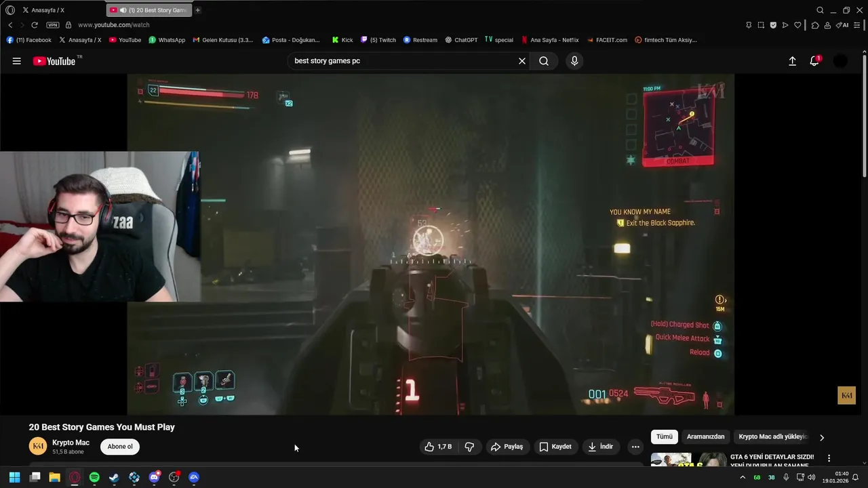The image size is (868, 488).
Task: Open YouTube notifications bell
Action: pyautogui.click(x=814, y=61)
